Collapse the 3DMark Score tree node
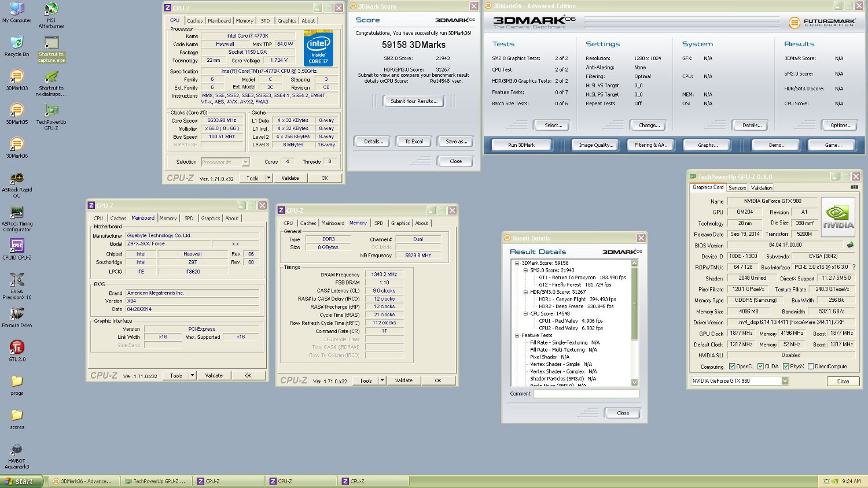Screen dimensions: 868x488 517,263
